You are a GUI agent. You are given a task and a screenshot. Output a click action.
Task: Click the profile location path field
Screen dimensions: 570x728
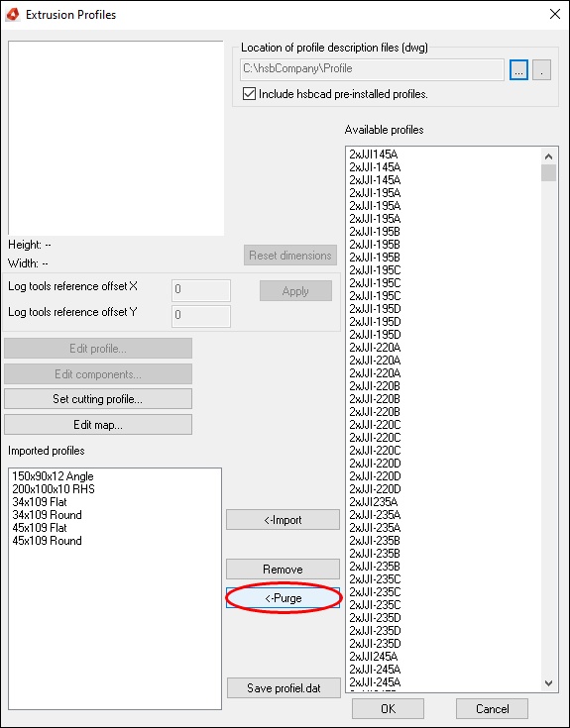pyautogui.click(x=372, y=69)
